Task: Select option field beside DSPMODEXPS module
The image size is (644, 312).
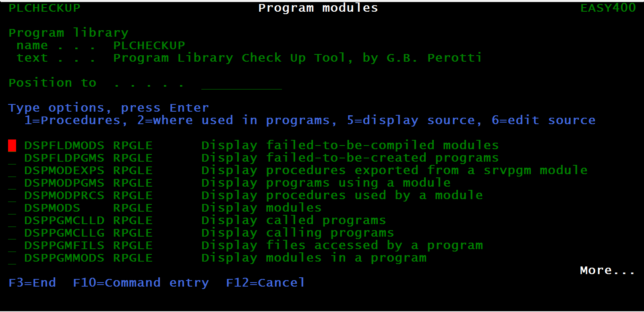Action: tap(12, 171)
